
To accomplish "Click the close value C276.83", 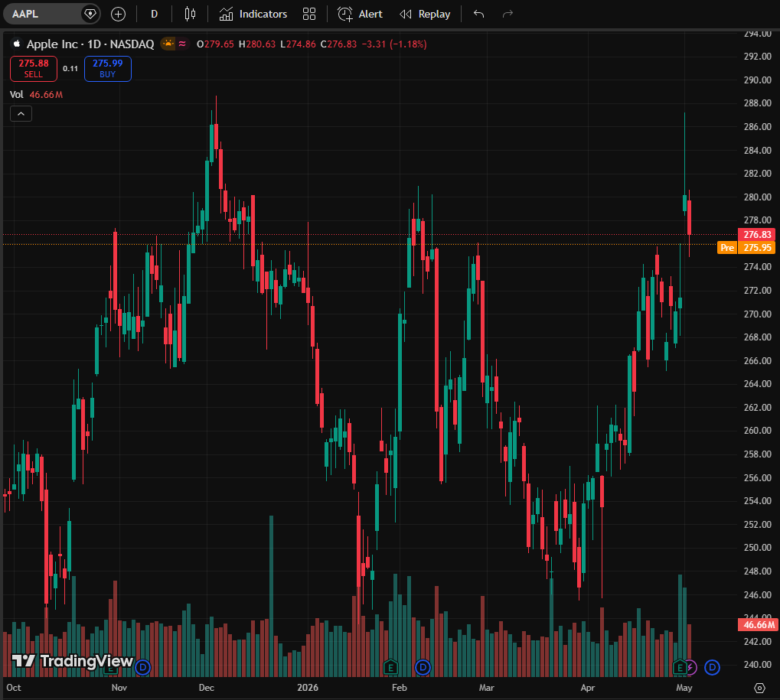I will [x=338, y=44].
